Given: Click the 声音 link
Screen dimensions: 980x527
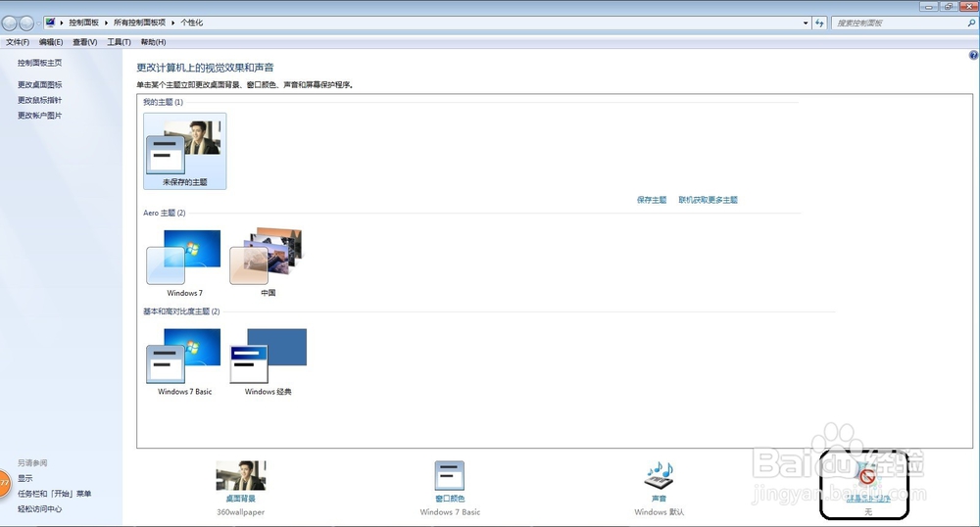Looking at the screenshot, I should (x=659, y=499).
